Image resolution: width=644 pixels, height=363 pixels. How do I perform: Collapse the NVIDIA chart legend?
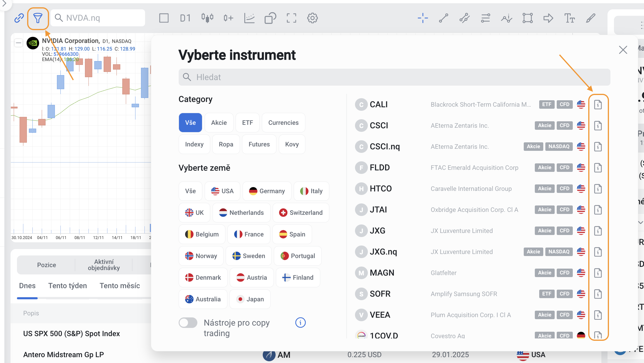coord(18,43)
